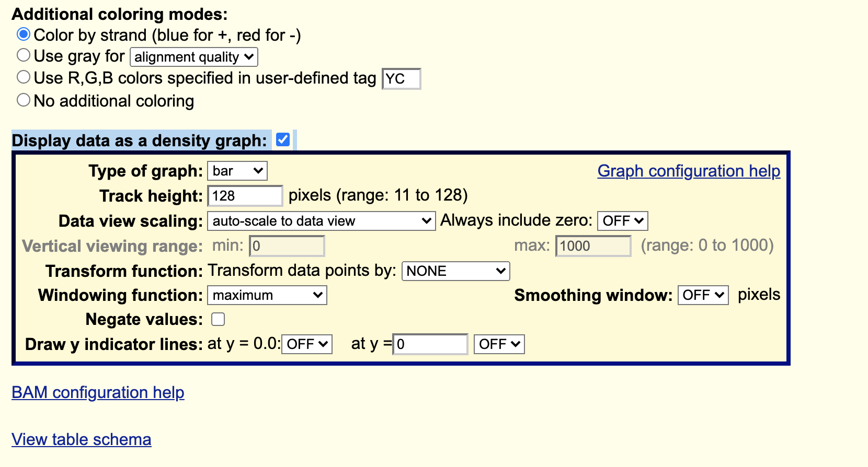This screenshot has height=467, width=868.
Task: Click the View table schema link
Action: point(82,439)
